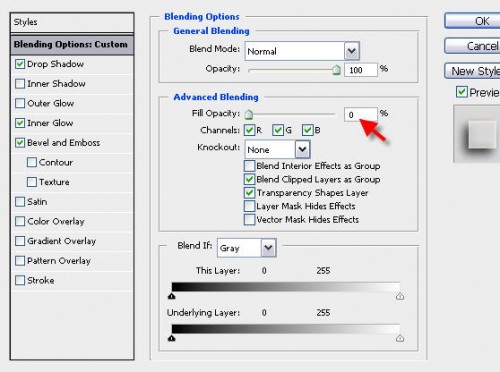Click This Layer white point slider handle

pyautogui.click(x=400, y=296)
